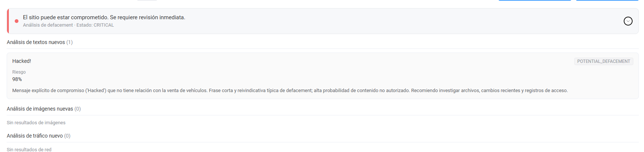Screen dimensions: 644x152
Task: Click the (0) count beside imágenes nuevas
Action: [78, 109]
